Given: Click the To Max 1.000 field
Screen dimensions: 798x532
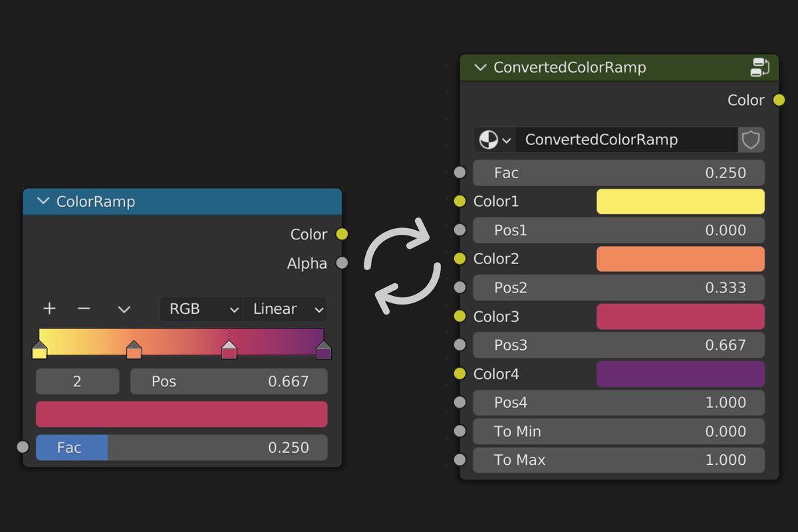Looking at the screenshot, I should click(x=619, y=460).
